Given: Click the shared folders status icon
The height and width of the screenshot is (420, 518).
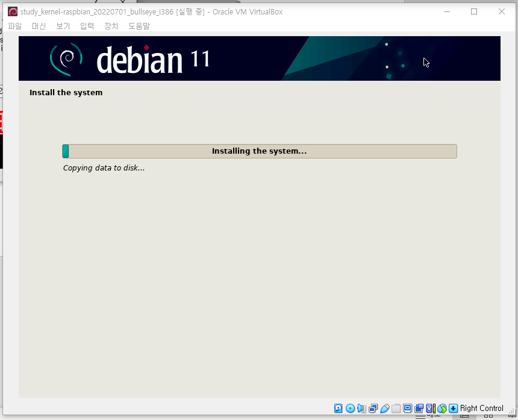Looking at the screenshot, I should pos(396,409).
